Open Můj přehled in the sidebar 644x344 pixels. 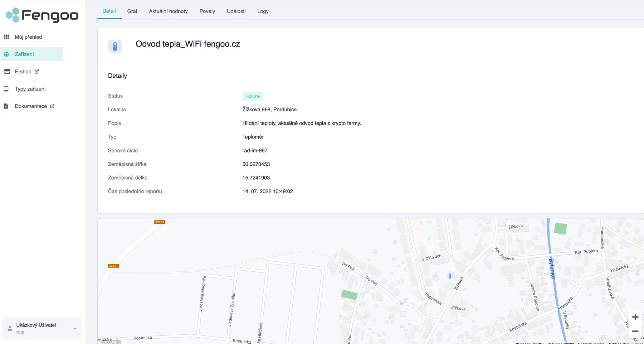31,37
